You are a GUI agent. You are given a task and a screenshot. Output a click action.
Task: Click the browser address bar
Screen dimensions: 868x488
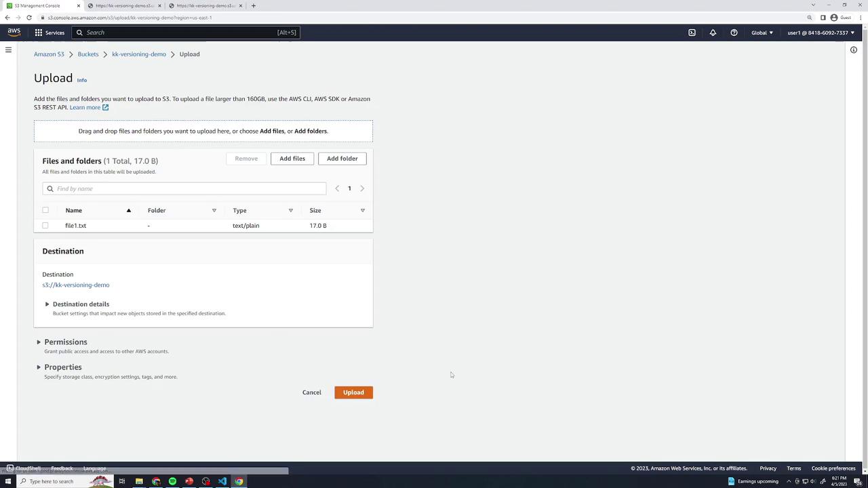click(x=420, y=18)
